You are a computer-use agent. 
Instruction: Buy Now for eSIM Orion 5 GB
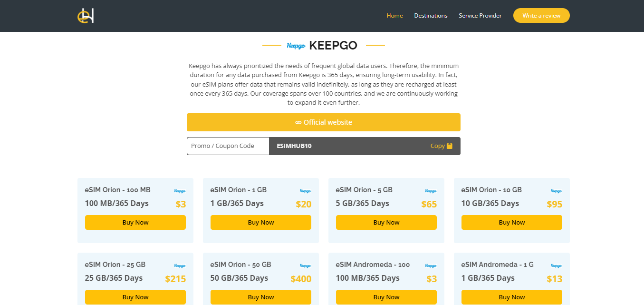[386, 223]
